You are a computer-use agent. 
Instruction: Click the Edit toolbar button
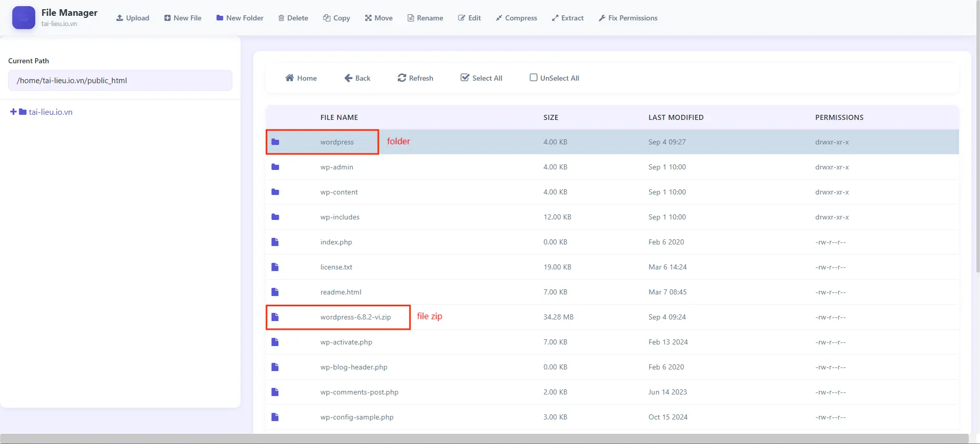click(469, 18)
